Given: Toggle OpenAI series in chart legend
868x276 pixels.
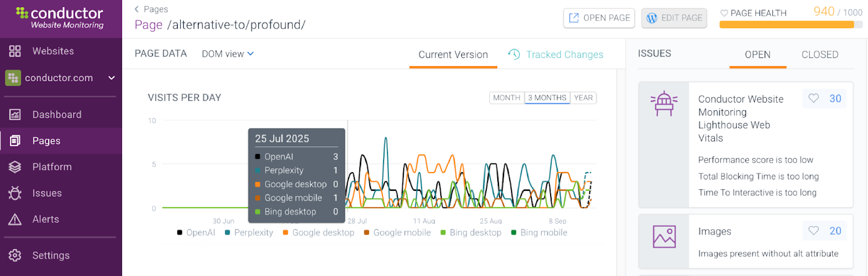Looking at the screenshot, I should tap(196, 233).
